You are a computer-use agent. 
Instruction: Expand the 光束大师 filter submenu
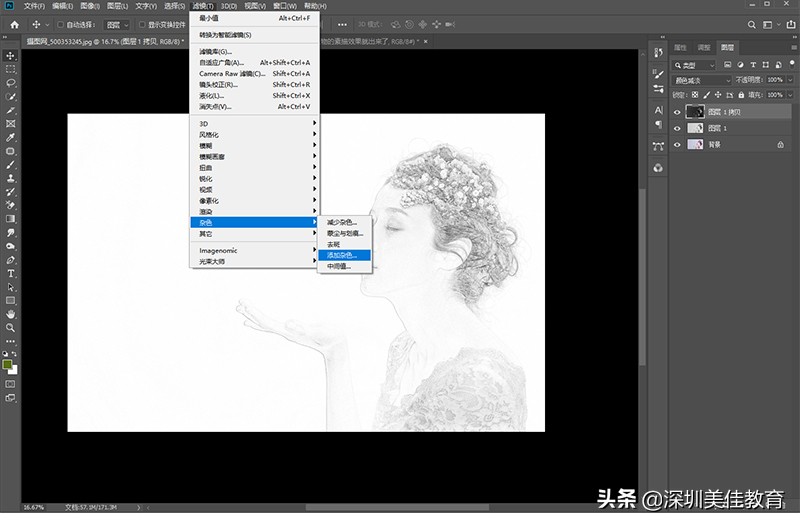tap(254, 262)
